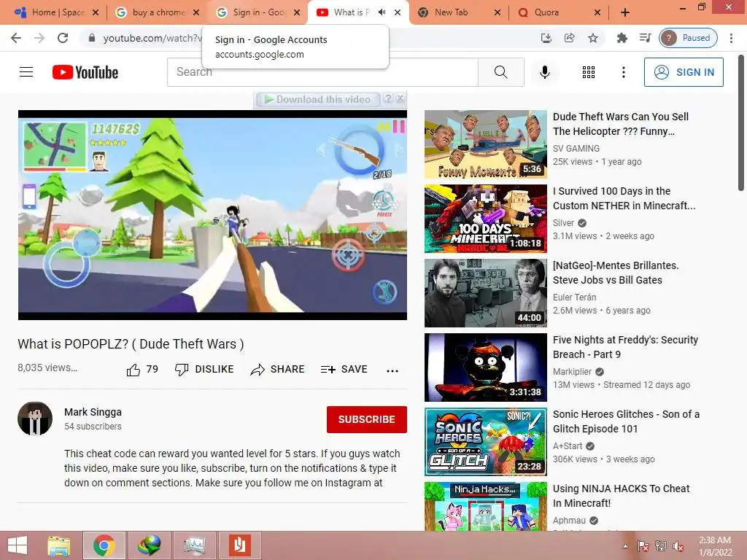
Task: Close the Download this video bar
Action: (x=400, y=98)
